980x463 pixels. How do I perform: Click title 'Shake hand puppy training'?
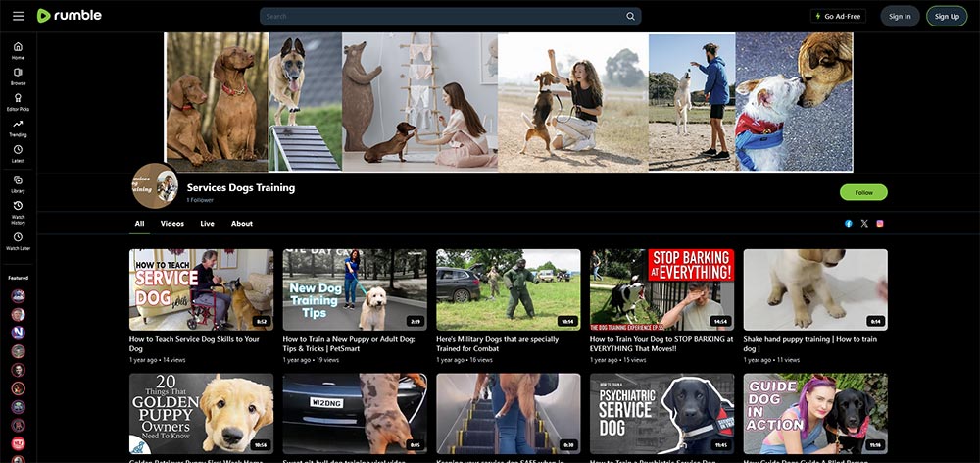click(x=810, y=343)
